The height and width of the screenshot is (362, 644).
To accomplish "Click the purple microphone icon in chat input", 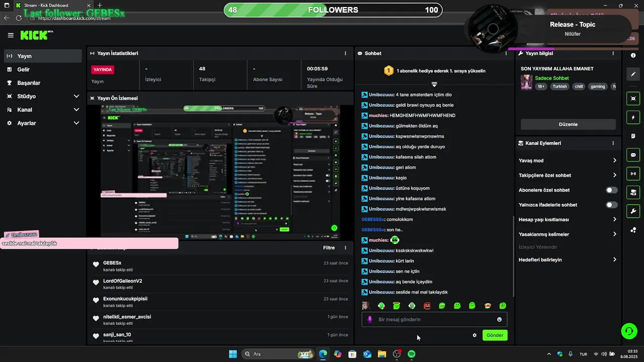I will coord(370,319).
